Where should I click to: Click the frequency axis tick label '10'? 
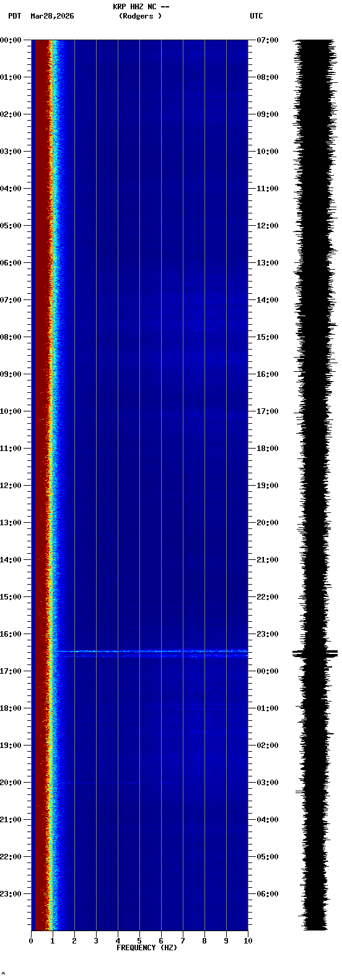(248, 941)
